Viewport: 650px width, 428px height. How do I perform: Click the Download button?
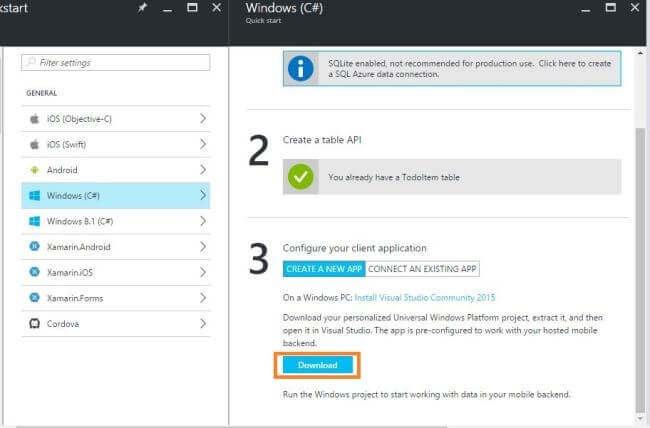point(318,365)
